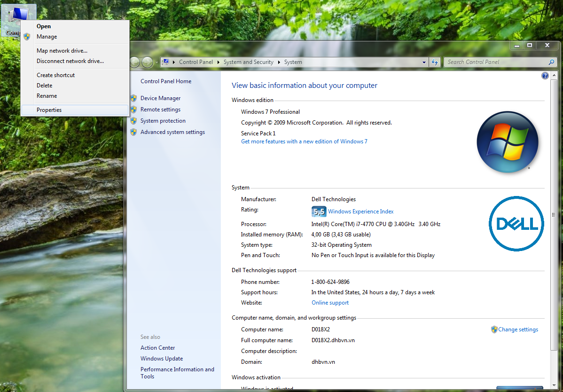This screenshot has width=563, height=392.
Task: Click the View basic information heading
Action: coord(305,86)
